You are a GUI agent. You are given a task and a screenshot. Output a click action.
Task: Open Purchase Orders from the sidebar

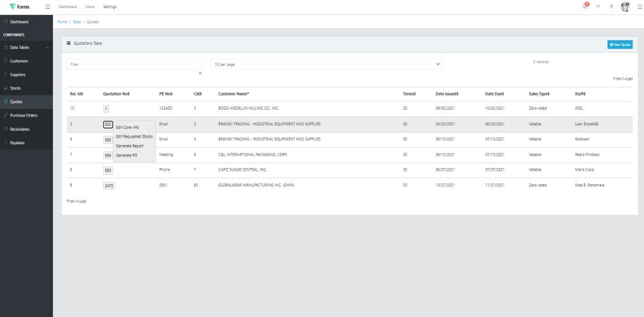[23, 115]
